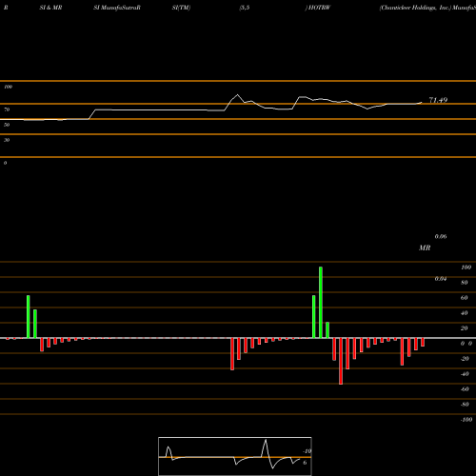Screen dimensions: 476x476
Task: Click the MunafaSutra header text on the left
Action: click(x=120, y=8)
